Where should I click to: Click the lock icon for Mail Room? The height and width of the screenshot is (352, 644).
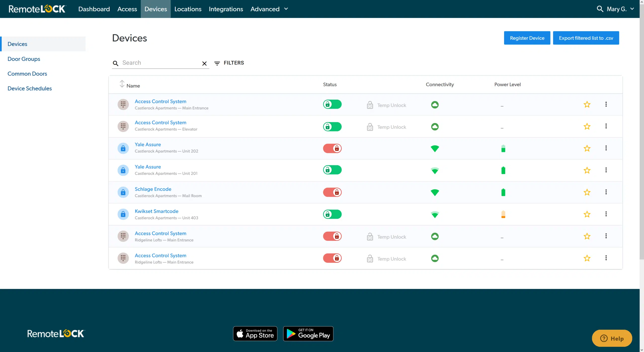[123, 192]
